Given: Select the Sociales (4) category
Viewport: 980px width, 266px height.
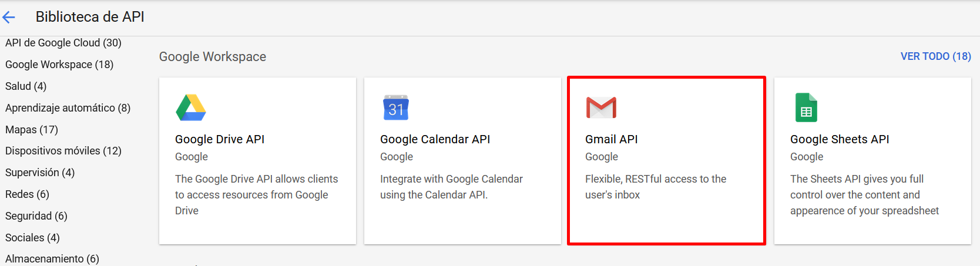Looking at the screenshot, I should tap(32, 238).
